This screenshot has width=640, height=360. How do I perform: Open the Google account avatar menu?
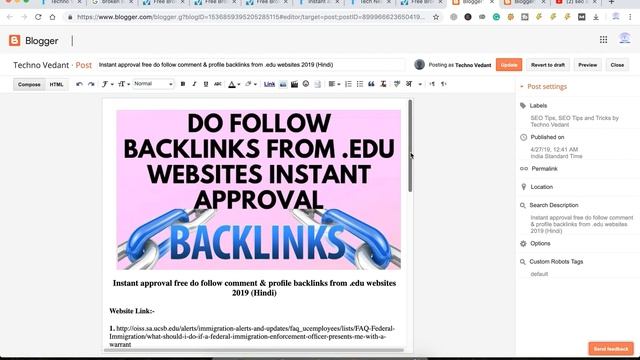[624, 38]
